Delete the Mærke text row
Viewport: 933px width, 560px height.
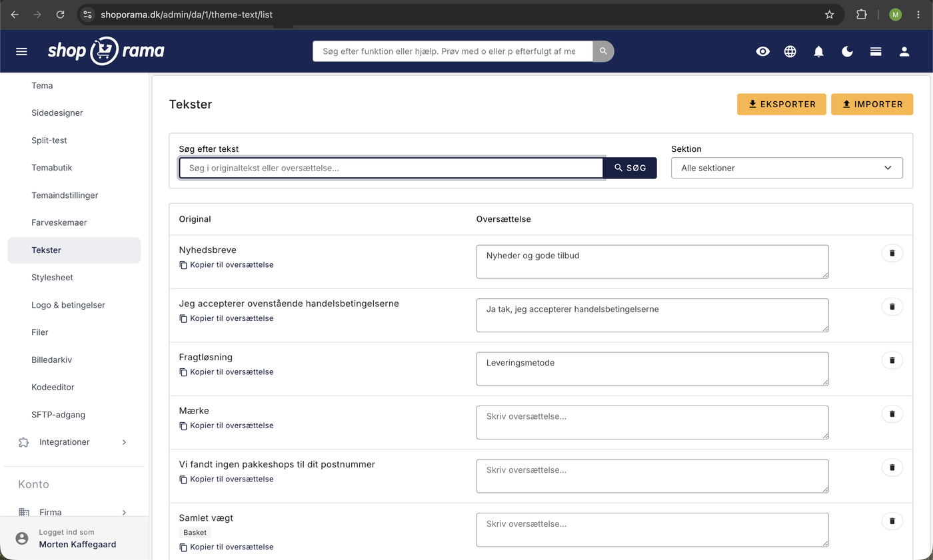892,414
